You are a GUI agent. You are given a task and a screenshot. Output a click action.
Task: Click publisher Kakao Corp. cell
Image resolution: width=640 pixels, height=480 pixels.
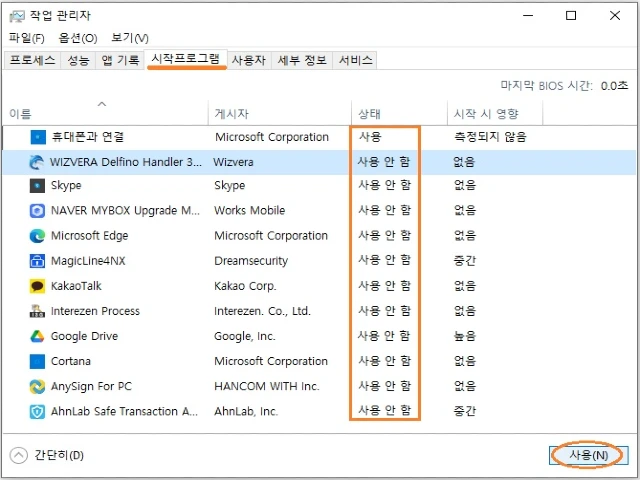click(245, 286)
